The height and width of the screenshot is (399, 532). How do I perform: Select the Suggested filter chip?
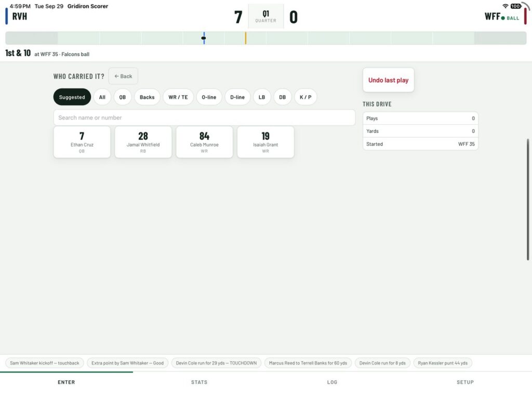click(x=72, y=97)
